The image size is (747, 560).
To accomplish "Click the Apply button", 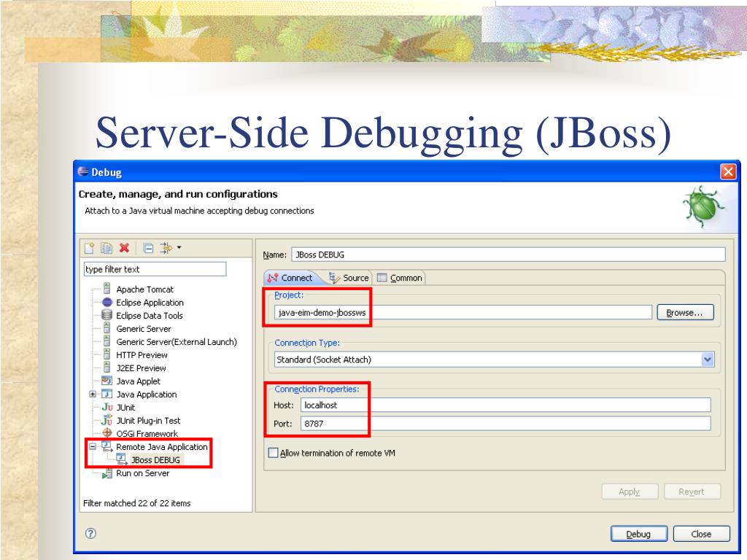I will coord(630,491).
